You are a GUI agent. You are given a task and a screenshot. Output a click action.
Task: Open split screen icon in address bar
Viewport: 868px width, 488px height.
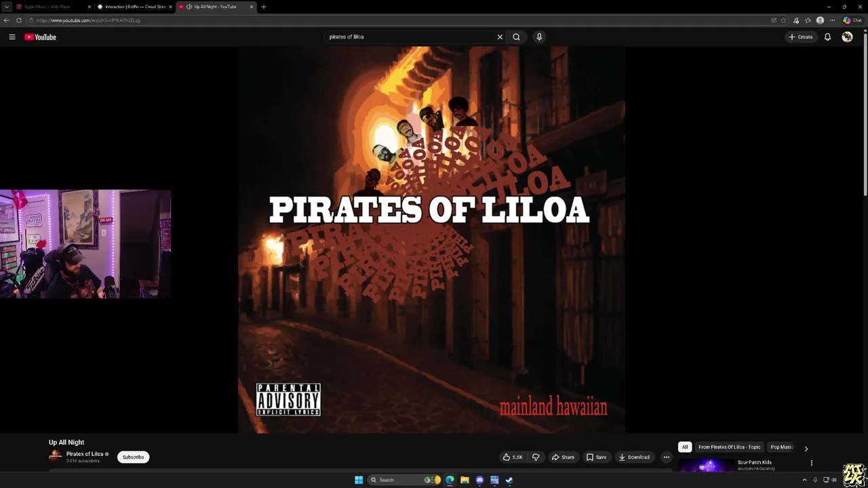coord(774,20)
